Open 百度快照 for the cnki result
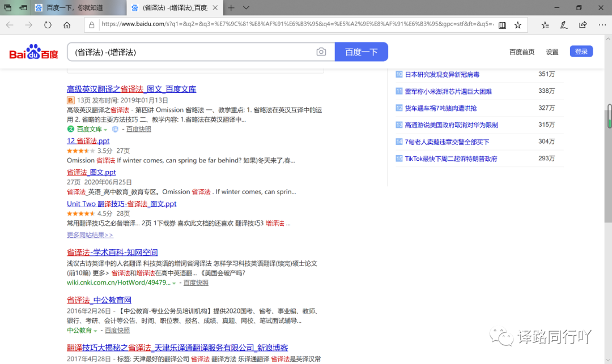612x364 pixels. [196, 282]
